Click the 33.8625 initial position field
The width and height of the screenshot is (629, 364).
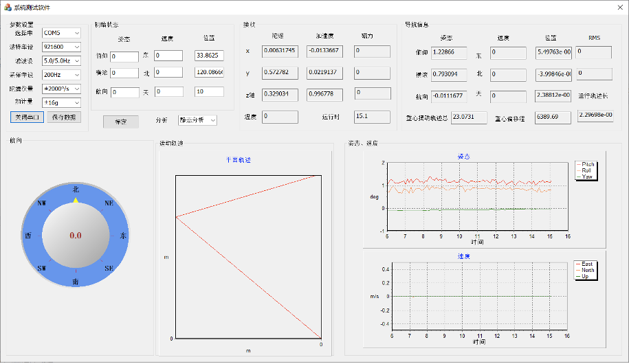[x=209, y=56]
